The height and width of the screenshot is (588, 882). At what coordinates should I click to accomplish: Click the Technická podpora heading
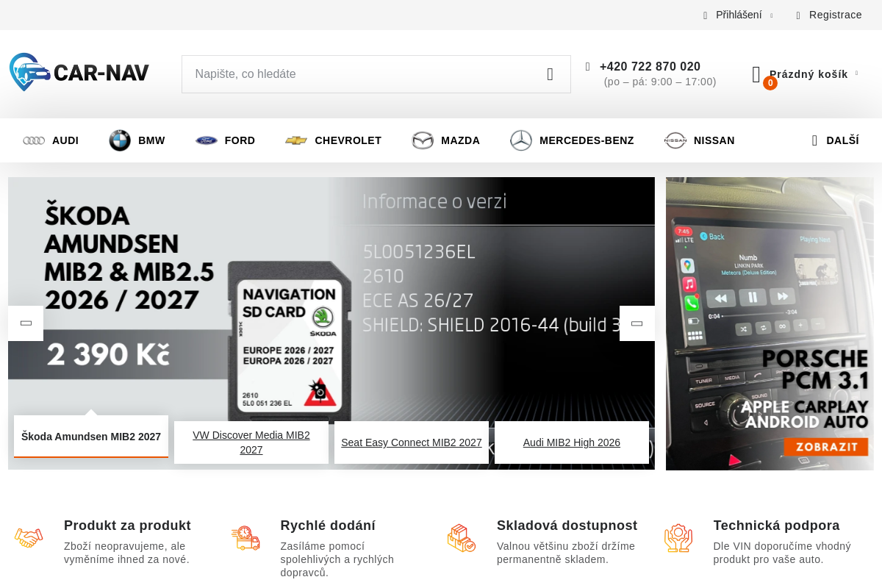(776, 526)
